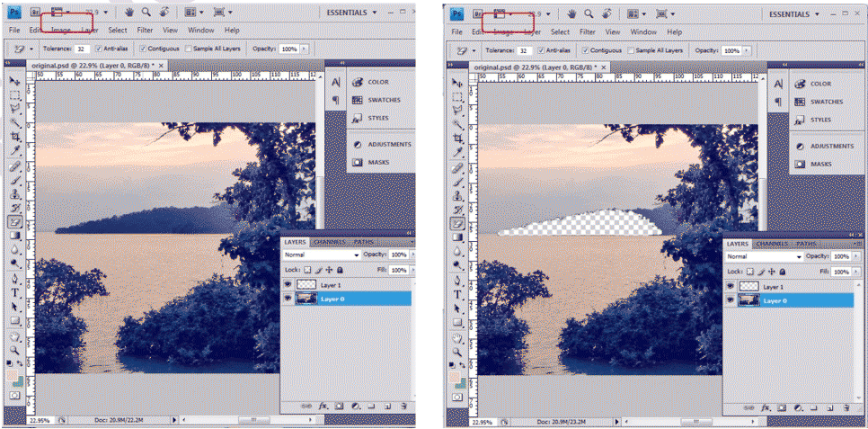Select the Brush tool in left screenshot

[x=15, y=181]
